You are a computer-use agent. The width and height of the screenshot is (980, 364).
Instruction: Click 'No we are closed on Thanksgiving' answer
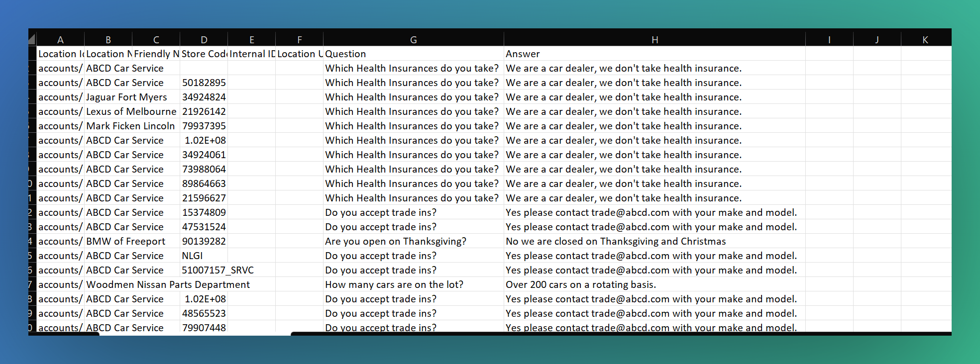[654, 241]
